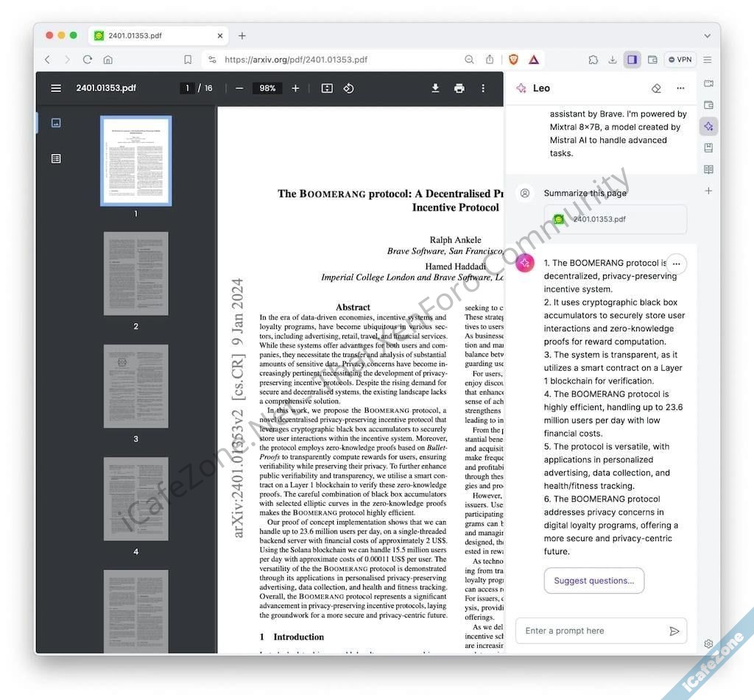This screenshot has width=754, height=700.
Task: Open page 3 thumbnail
Action: pos(135,387)
